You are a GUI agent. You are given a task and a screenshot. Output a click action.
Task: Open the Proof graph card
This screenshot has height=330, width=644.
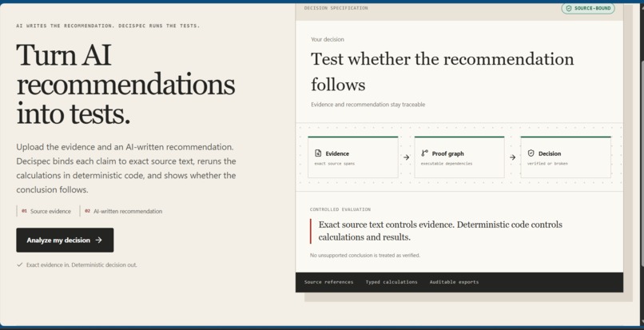tap(459, 157)
